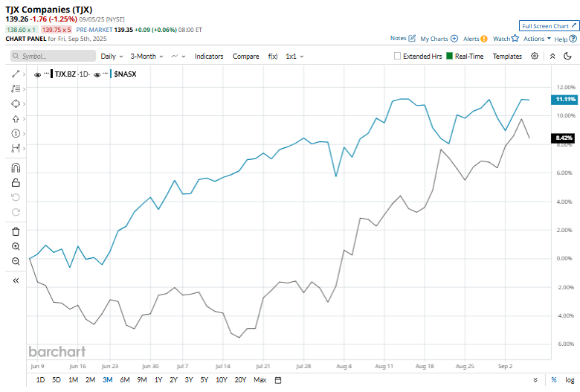This screenshot has height=392, width=580.
Task: Select the 1Y time range
Action: (158, 380)
